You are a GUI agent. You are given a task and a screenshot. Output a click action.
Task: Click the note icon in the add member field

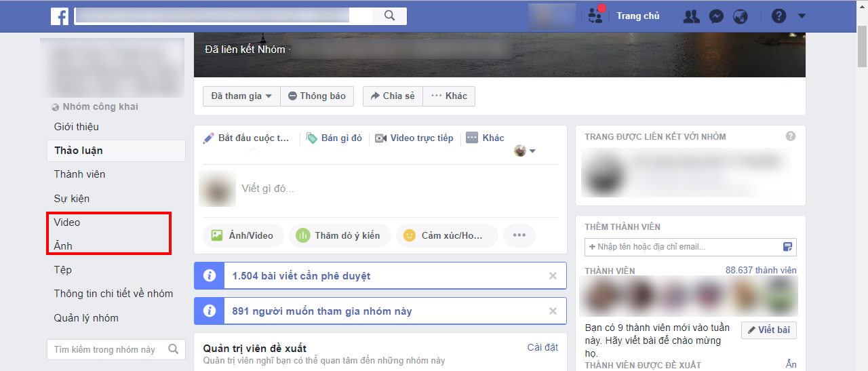click(787, 247)
